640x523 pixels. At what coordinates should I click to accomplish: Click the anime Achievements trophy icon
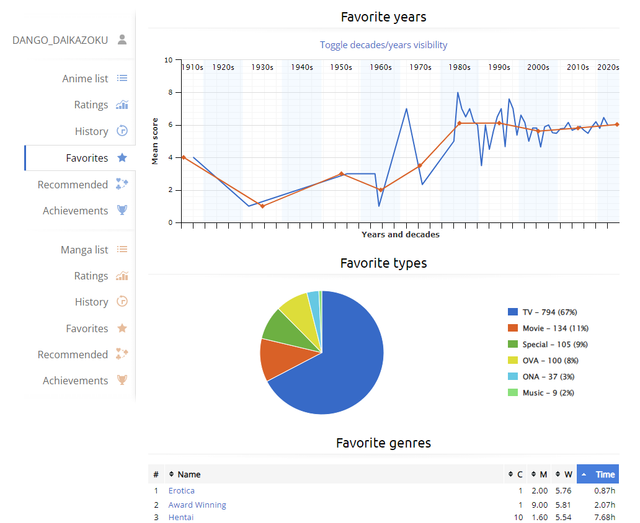tap(122, 211)
